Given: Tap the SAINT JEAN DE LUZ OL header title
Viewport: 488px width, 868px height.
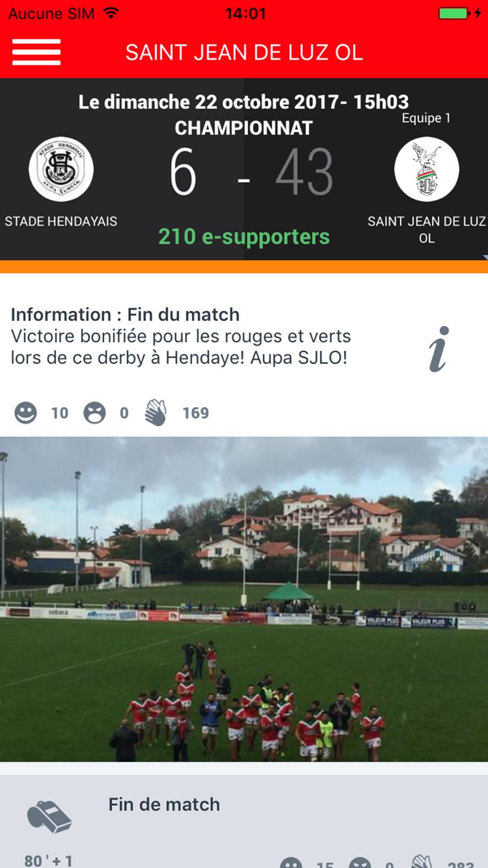Looking at the screenshot, I should [244, 52].
